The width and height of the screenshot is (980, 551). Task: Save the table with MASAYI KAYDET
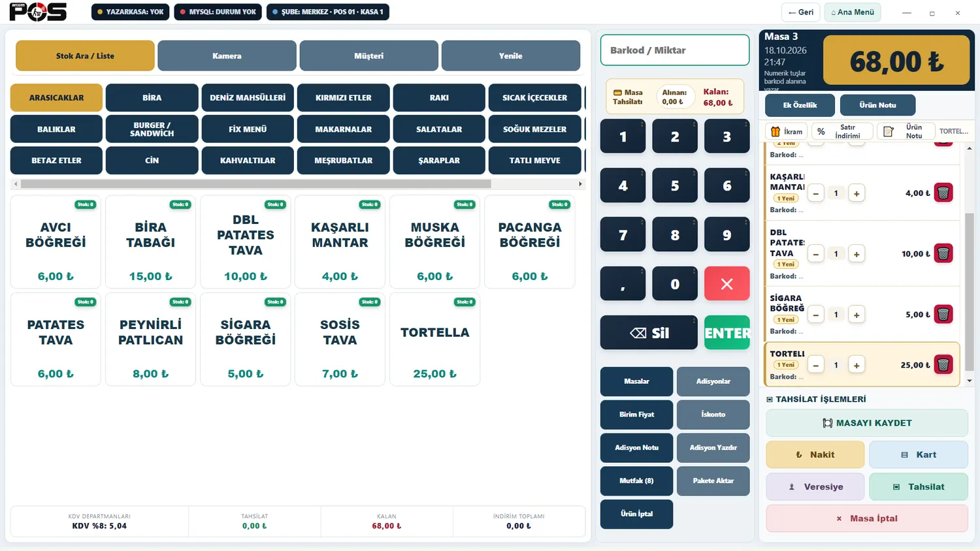pos(867,423)
